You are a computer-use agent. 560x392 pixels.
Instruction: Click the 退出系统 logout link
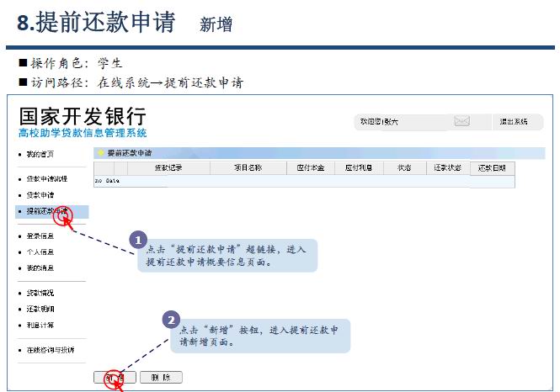[x=514, y=122]
